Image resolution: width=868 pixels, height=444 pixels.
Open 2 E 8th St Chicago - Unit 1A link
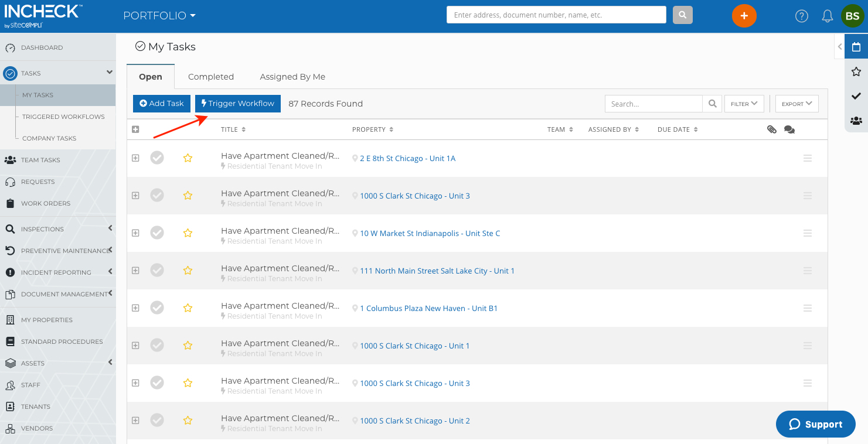(x=407, y=159)
